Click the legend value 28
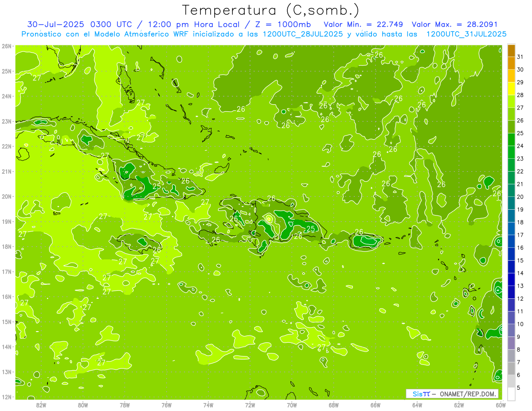Image resolution: width=532 pixels, height=411 pixels. pyautogui.click(x=520, y=95)
